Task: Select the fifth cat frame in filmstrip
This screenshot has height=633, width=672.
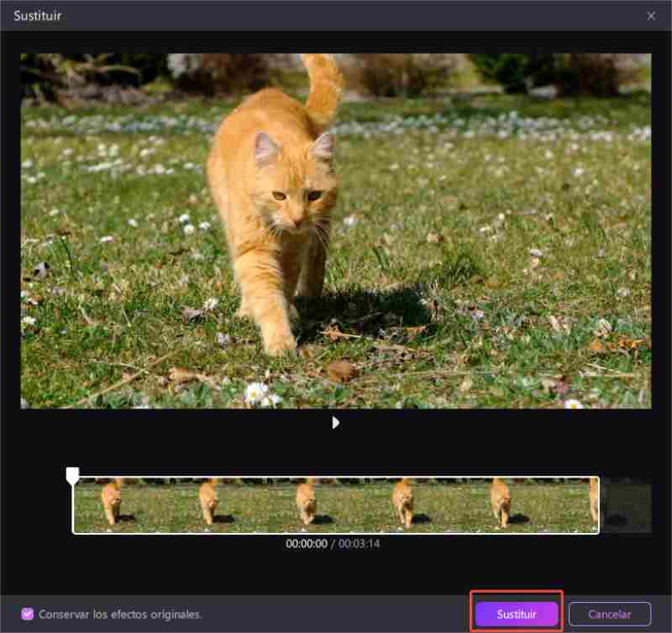Action: point(501,504)
